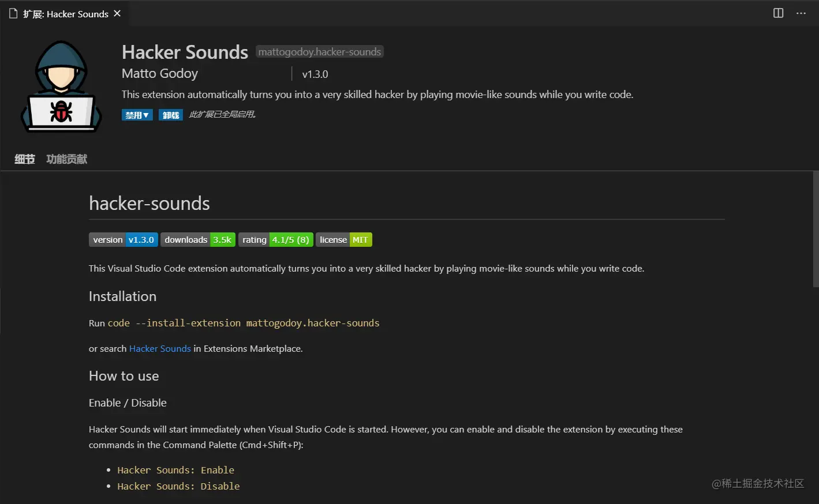Click the code --install-extension command text
819x504 pixels.
point(244,323)
